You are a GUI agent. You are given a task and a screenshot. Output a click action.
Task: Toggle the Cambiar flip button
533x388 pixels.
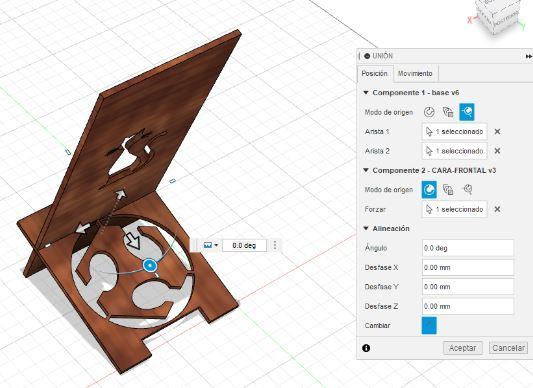pyautogui.click(x=429, y=325)
